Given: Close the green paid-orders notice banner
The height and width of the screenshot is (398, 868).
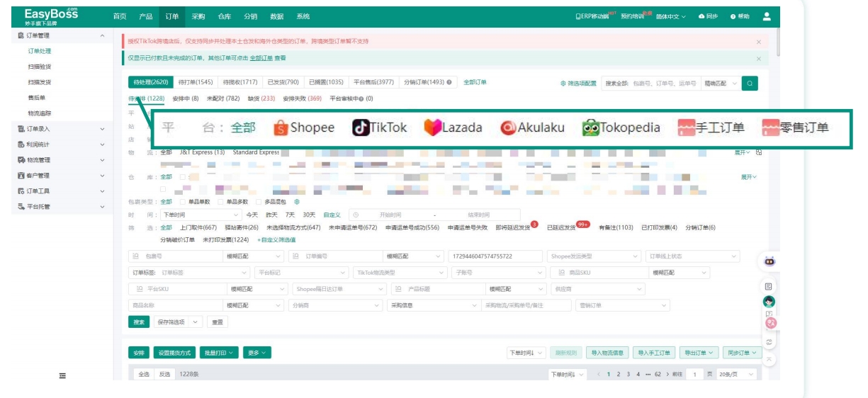Looking at the screenshot, I should [759, 59].
